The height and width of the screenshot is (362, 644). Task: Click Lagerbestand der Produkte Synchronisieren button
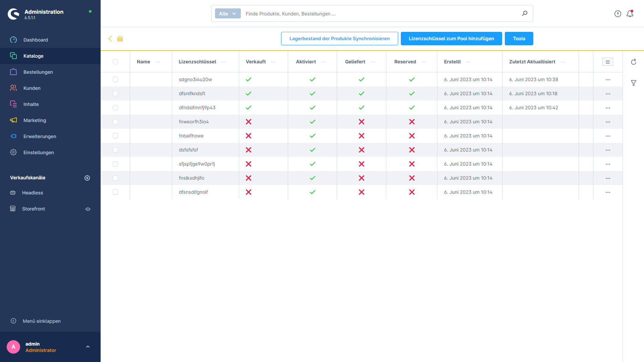(339, 39)
